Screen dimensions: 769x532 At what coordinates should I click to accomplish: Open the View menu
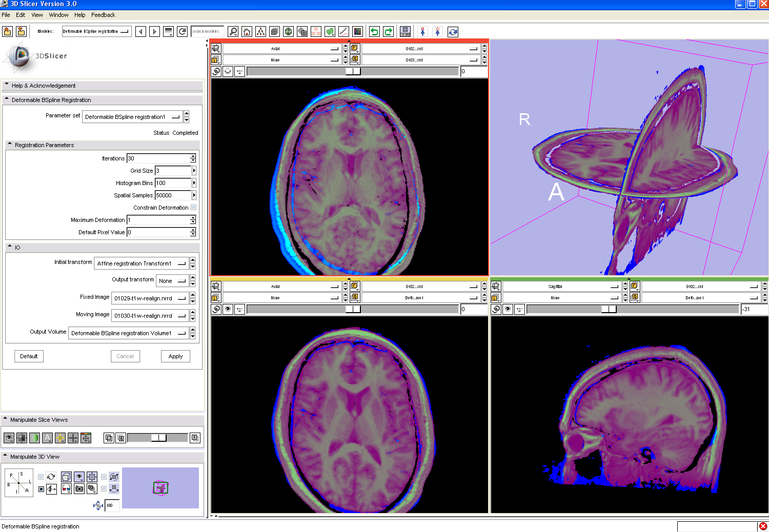(37, 15)
